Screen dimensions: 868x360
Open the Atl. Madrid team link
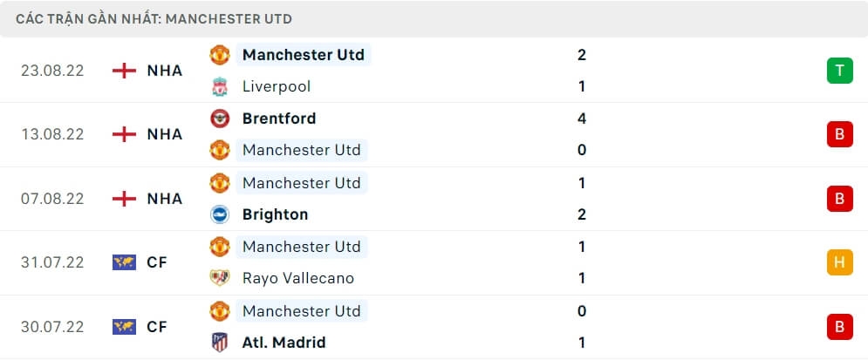tap(284, 343)
